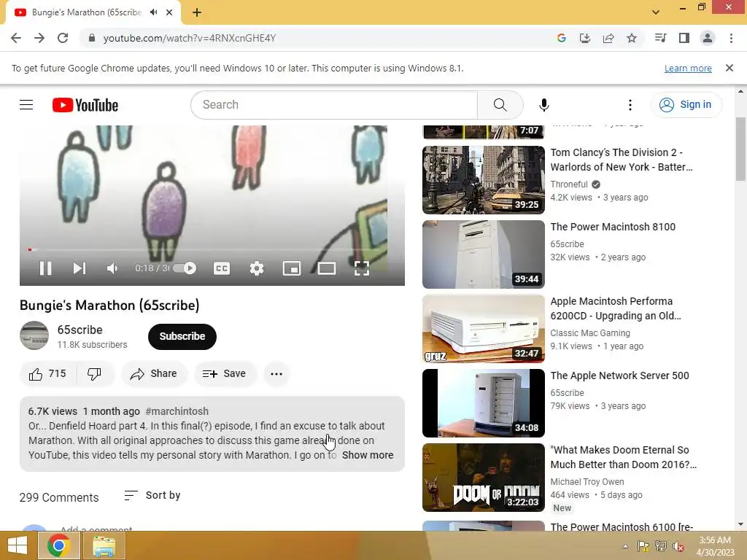747x560 pixels.
Task: Open 65scribe channel name link
Action: coord(80,330)
